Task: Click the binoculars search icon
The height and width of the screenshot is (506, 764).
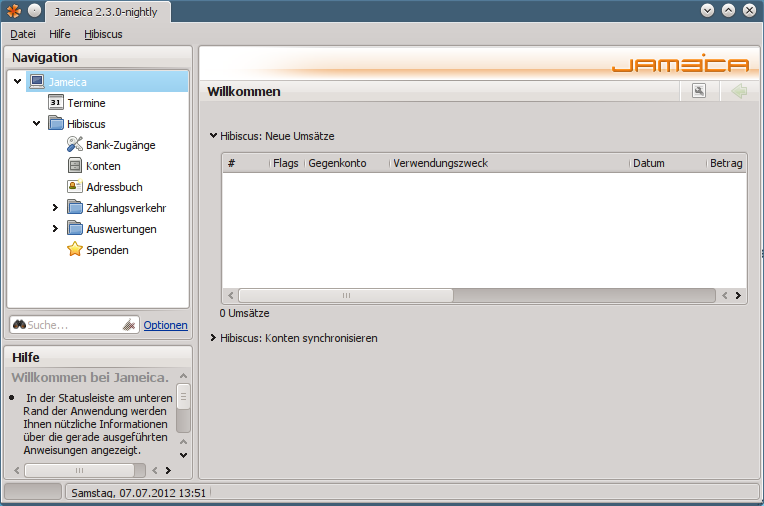Action: (x=19, y=325)
